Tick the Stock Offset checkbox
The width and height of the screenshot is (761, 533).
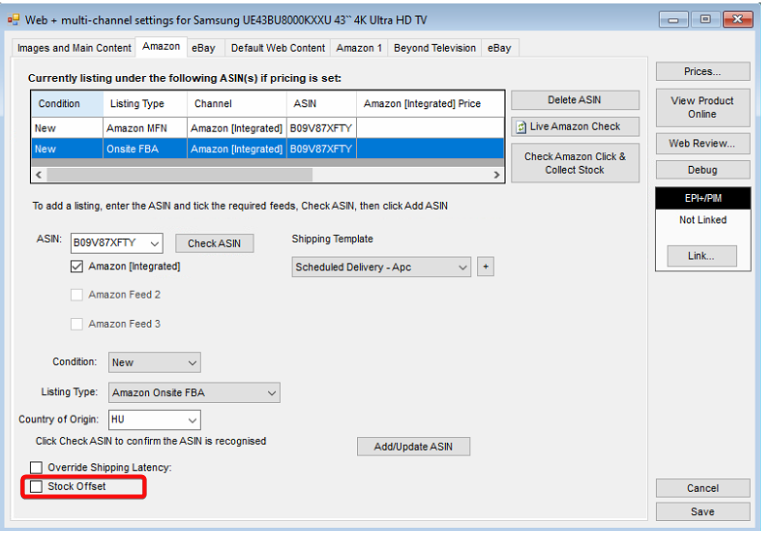pos(37,487)
